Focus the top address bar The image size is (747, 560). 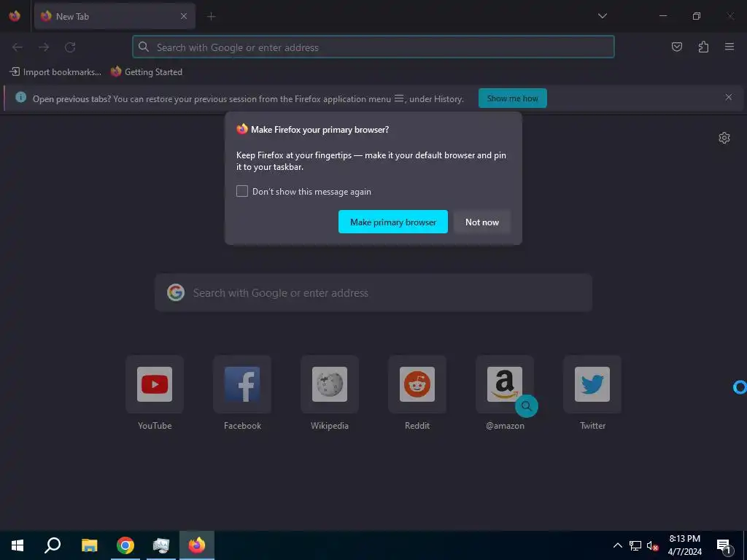373,47
